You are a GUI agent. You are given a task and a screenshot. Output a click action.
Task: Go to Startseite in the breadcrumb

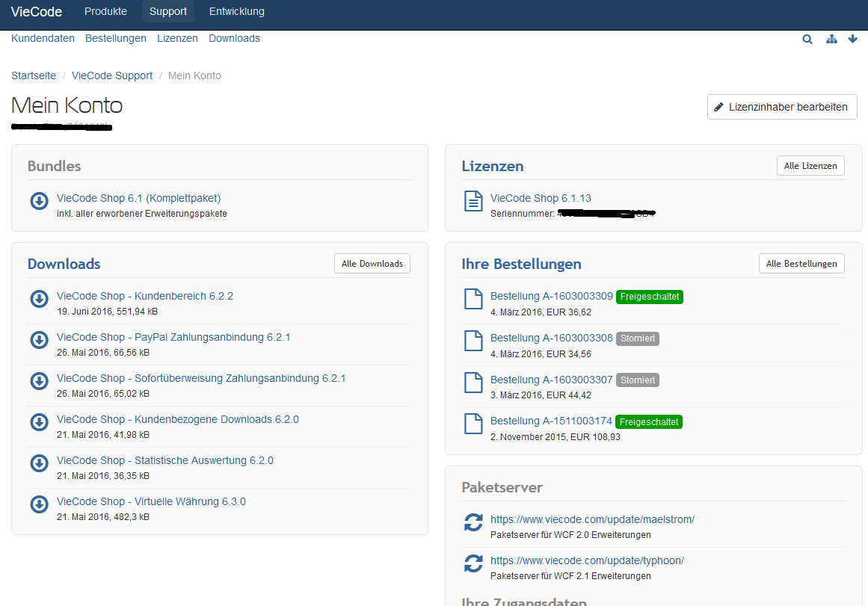click(34, 75)
